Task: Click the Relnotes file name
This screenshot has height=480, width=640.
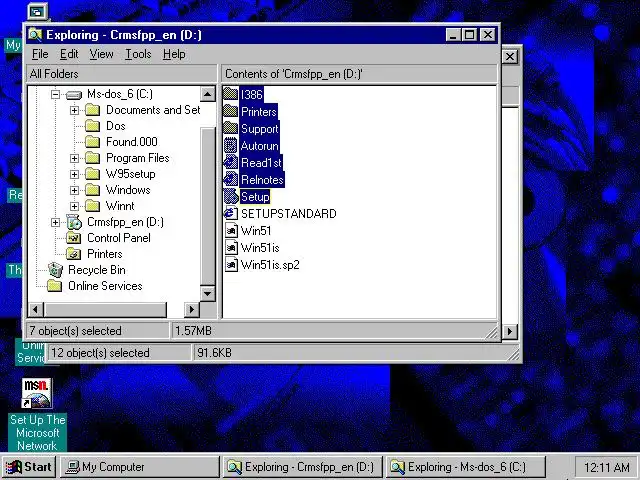Action: point(262,180)
